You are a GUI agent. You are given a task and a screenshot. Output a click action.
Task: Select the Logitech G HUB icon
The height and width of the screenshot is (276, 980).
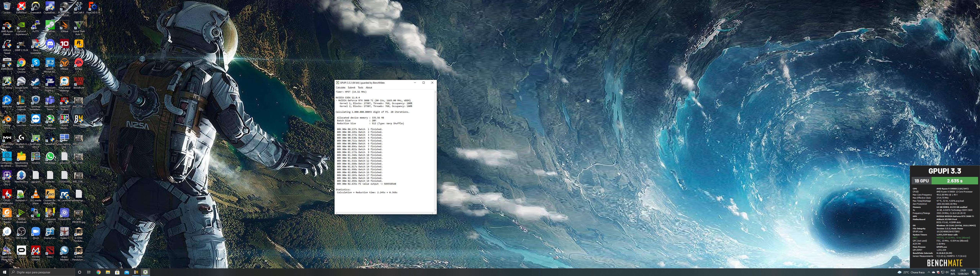pos(21,140)
